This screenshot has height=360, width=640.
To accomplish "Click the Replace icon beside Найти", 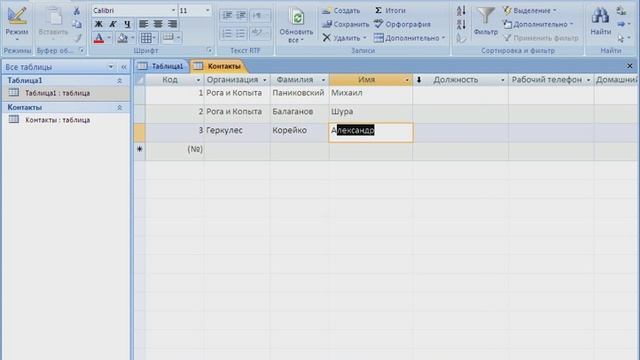I will coord(621,11).
